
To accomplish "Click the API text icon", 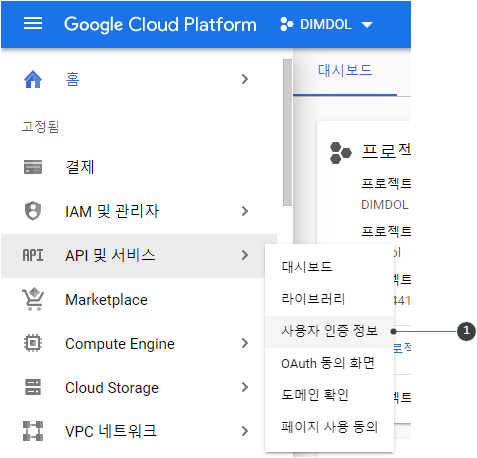I will coord(33,255).
